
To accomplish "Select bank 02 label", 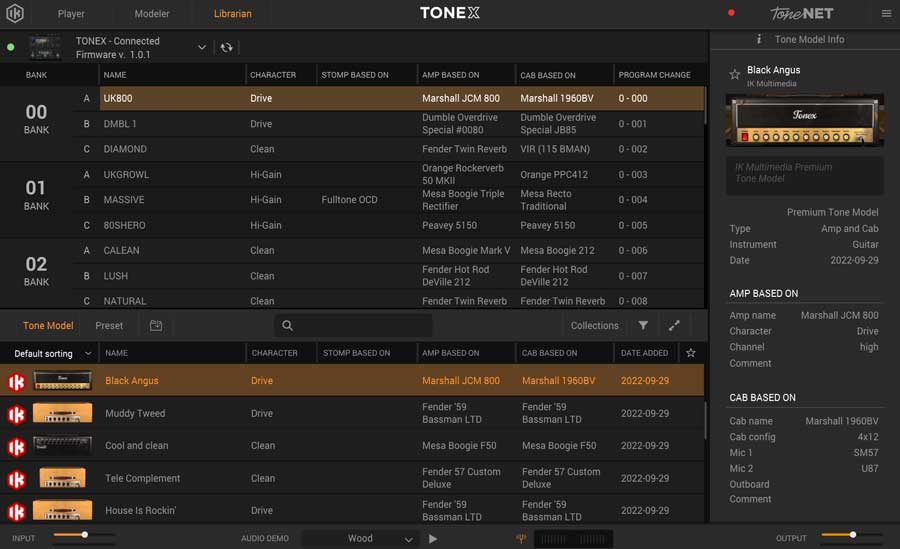I will [36, 271].
